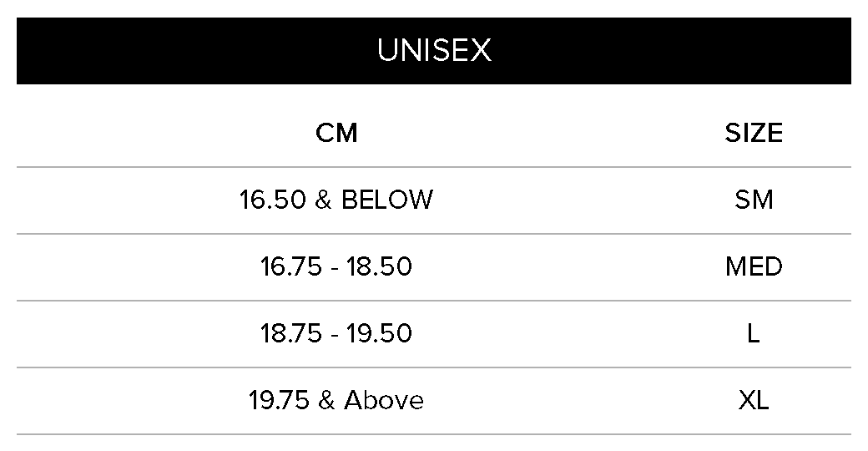Select the SIZE column header
The image size is (868, 451).
click(x=754, y=134)
